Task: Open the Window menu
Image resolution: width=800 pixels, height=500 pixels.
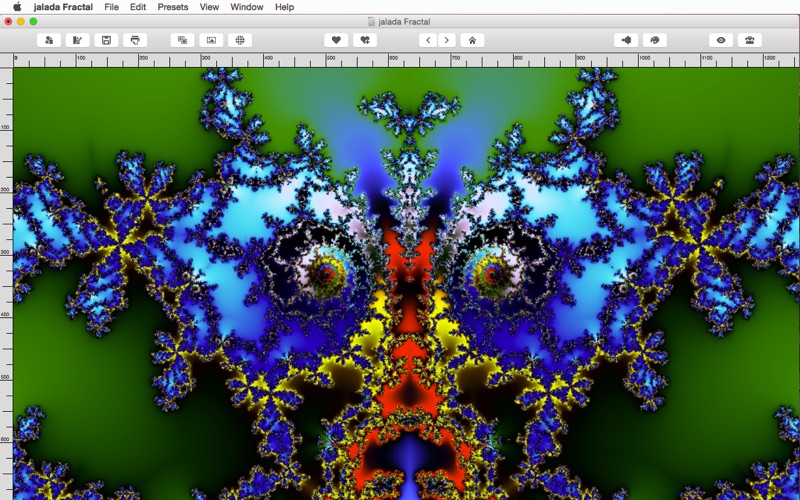Action: point(246,7)
